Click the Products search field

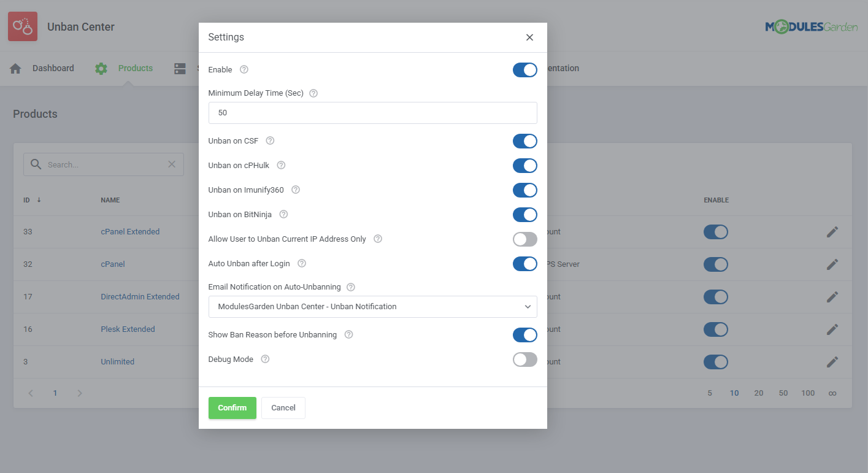(x=104, y=164)
